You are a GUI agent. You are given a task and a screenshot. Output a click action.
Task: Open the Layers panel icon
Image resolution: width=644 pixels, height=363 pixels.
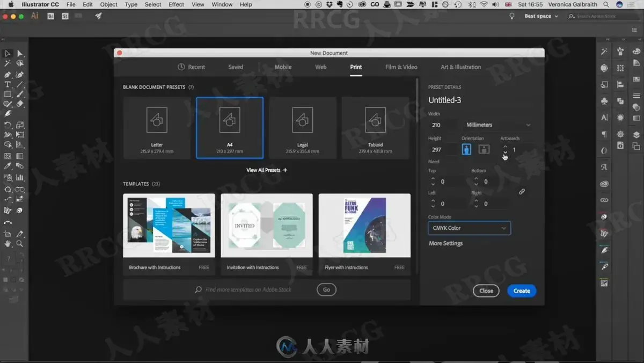[x=636, y=134]
